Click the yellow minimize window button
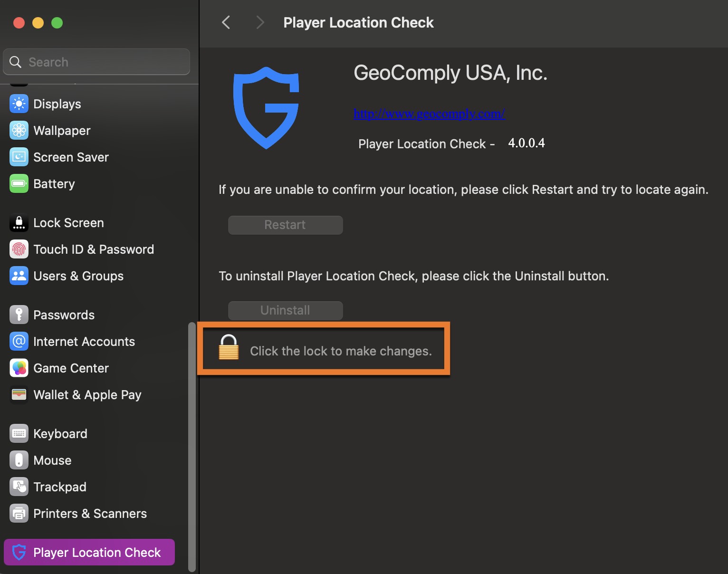 tap(38, 23)
